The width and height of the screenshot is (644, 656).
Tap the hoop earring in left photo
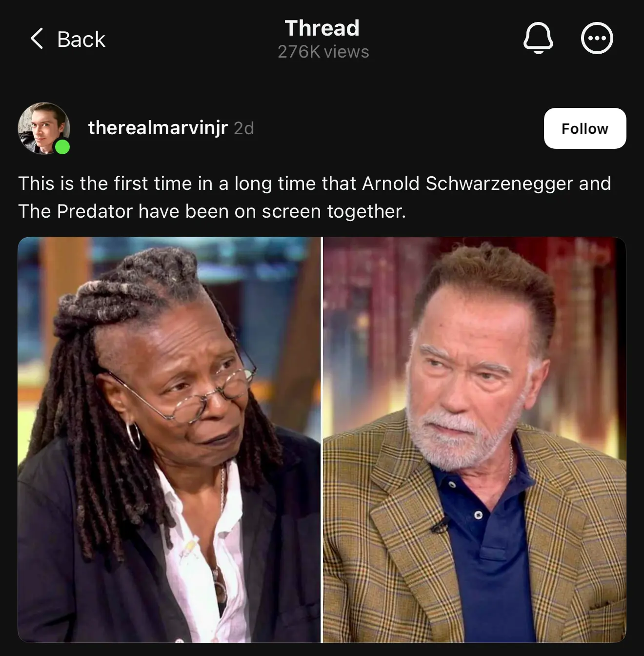click(x=133, y=436)
